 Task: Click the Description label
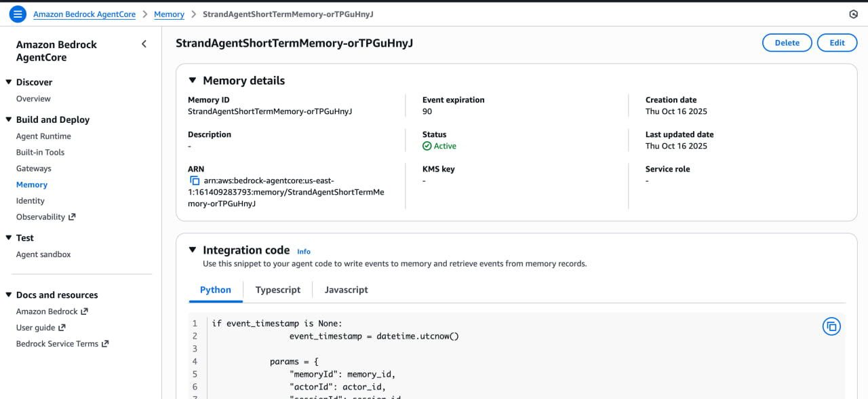(x=210, y=134)
